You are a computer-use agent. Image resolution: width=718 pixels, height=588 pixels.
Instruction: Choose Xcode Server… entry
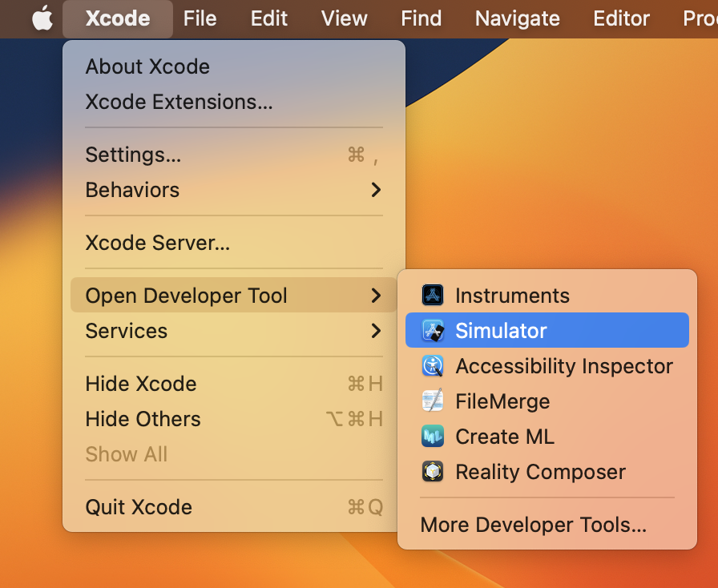[157, 243]
